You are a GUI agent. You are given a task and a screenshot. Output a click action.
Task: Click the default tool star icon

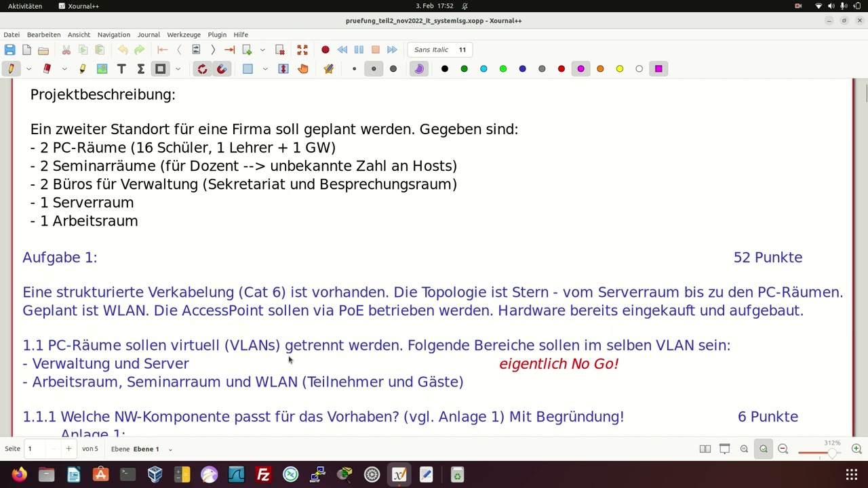pos(329,68)
